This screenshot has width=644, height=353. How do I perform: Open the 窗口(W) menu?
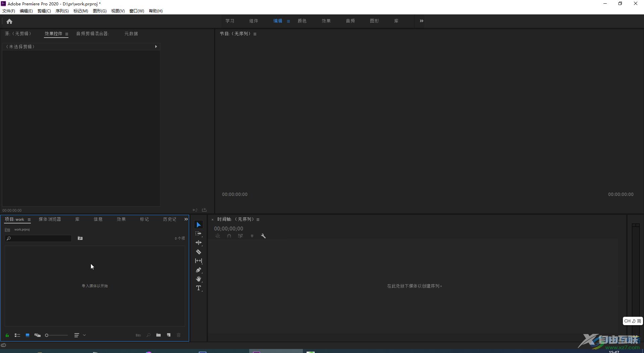137,11
